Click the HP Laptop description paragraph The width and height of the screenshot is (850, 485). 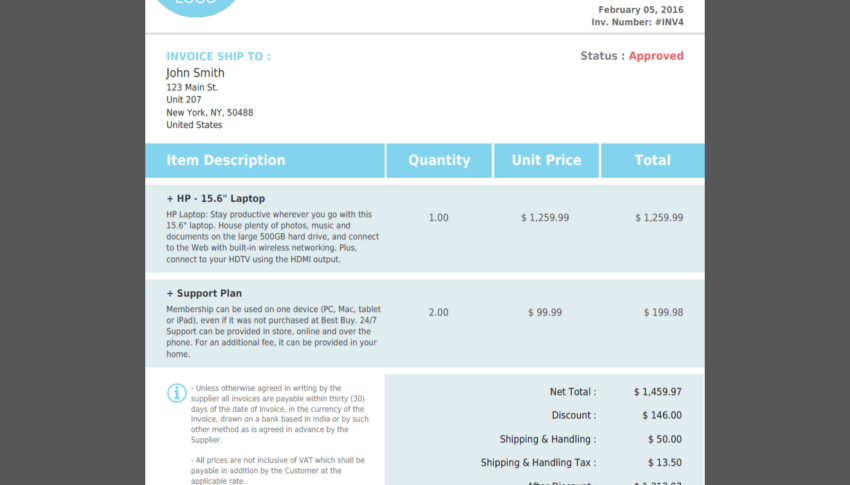273,237
